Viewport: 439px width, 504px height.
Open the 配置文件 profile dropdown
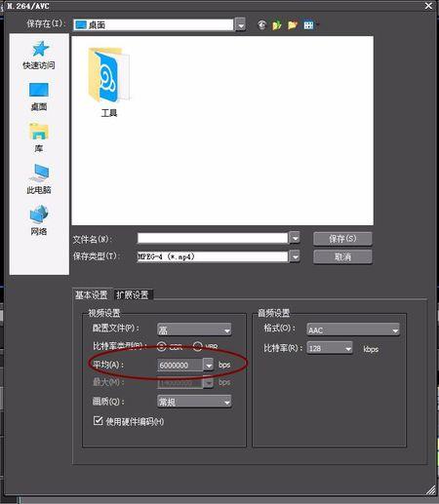click(x=194, y=330)
